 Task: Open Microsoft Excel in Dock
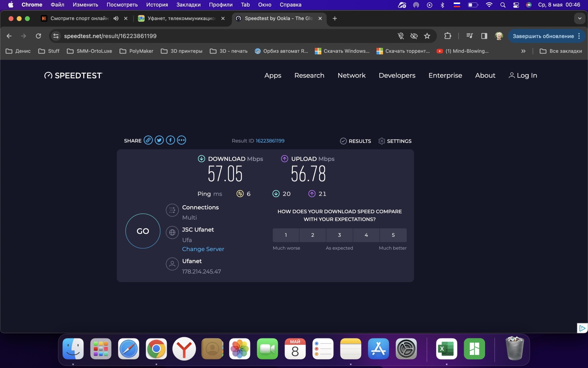[x=447, y=349]
